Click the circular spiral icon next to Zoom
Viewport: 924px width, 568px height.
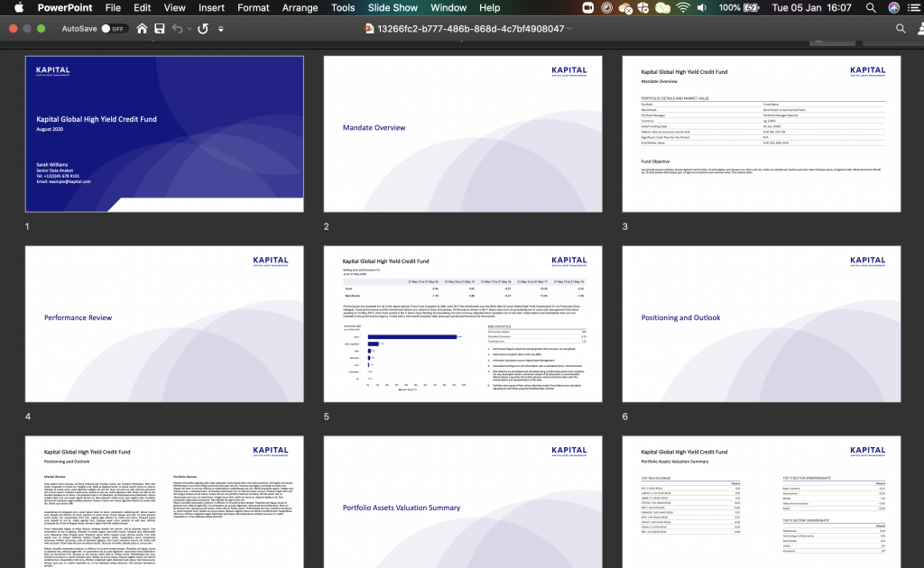(606, 7)
